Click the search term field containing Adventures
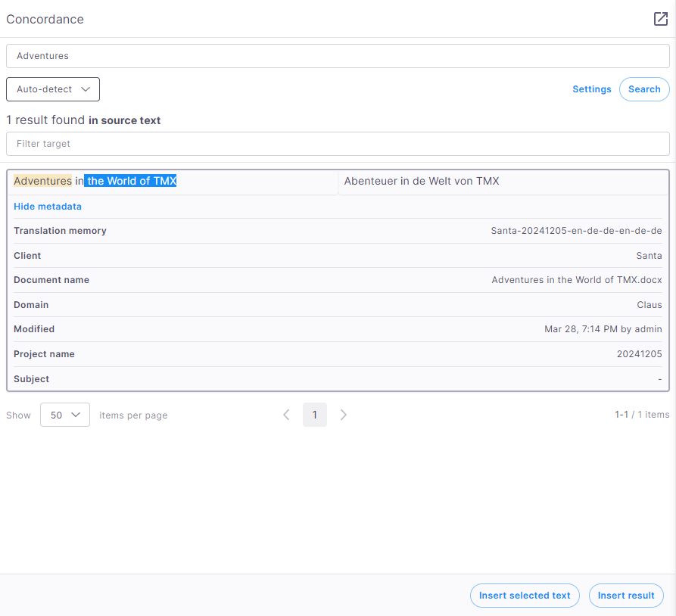The width and height of the screenshot is (676, 616). coord(338,56)
